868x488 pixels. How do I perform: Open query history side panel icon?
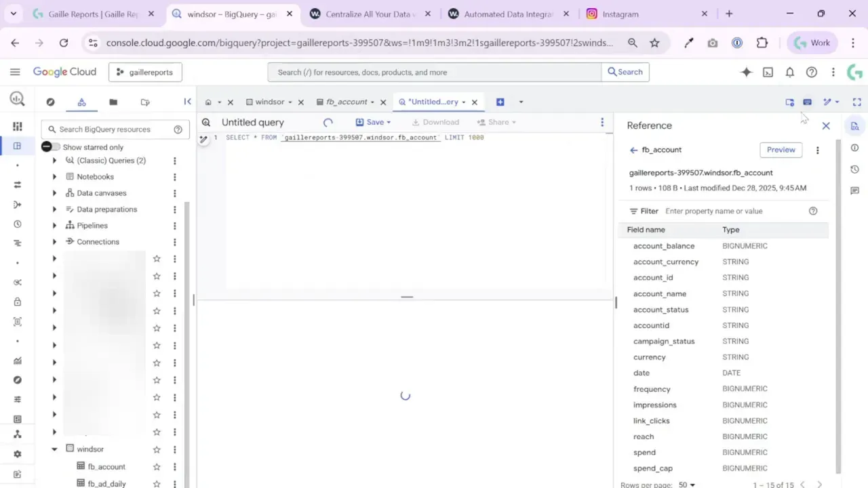coord(854,169)
